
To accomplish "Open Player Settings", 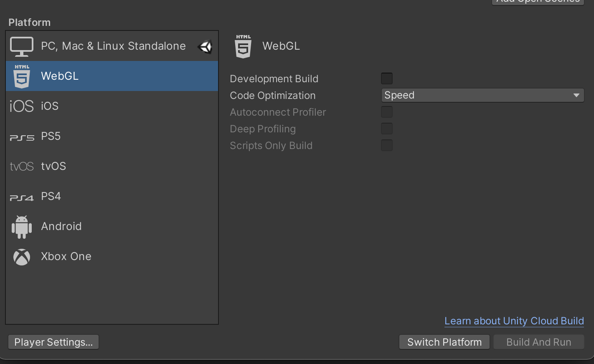I will [53, 342].
